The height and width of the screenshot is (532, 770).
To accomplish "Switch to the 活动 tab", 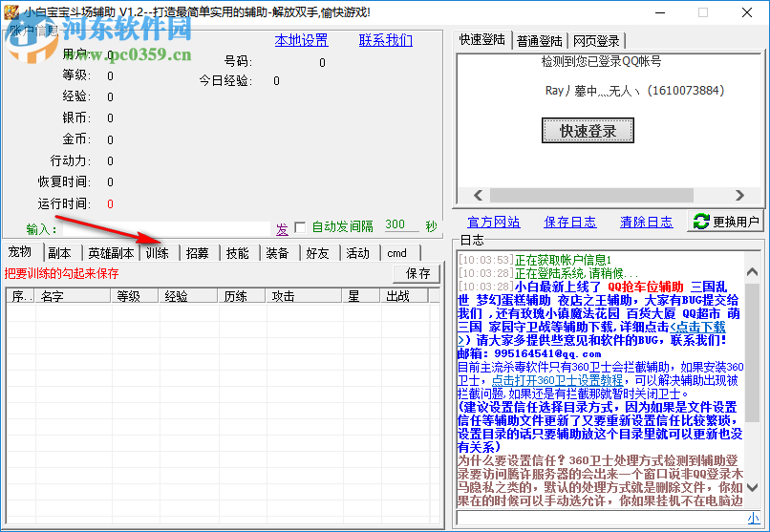I will 357,253.
